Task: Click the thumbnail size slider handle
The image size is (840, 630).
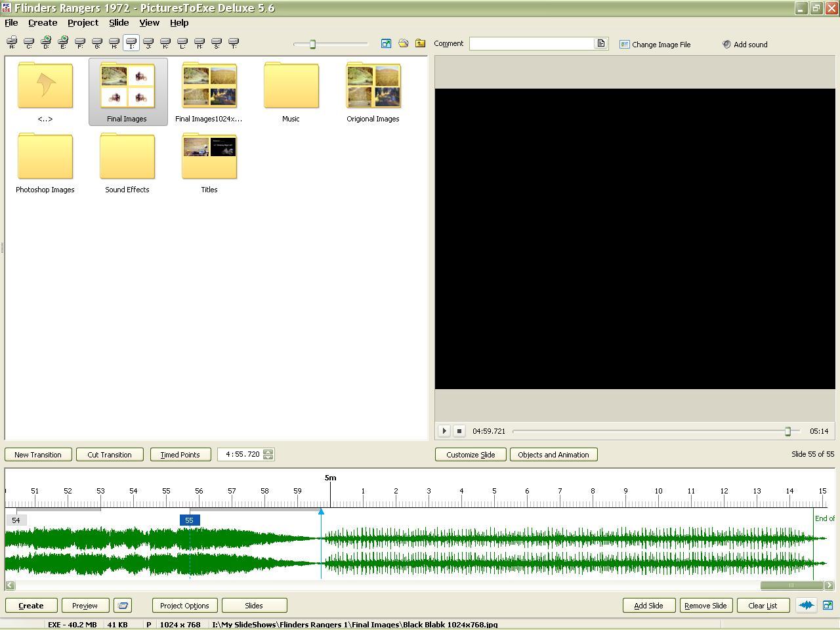Action: [x=312, y=44]
